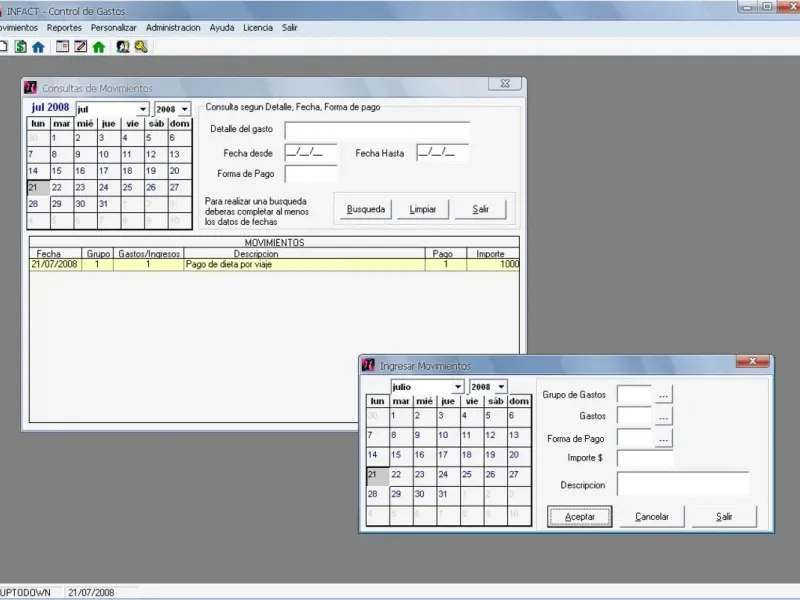The width and height of the screenshot is (800, 600).
Task: Click the yellow key toolbar icon
Action: point(141,47)
